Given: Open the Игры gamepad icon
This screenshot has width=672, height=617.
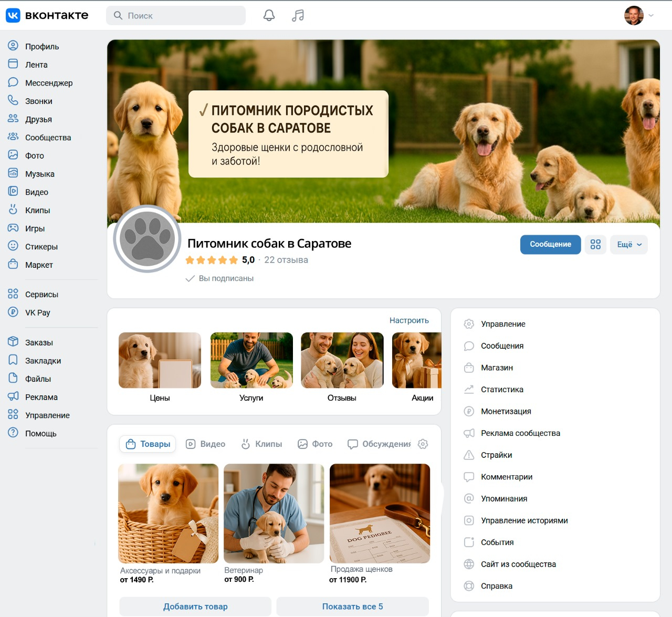Looking at the screenshot, I should [13, 228].
